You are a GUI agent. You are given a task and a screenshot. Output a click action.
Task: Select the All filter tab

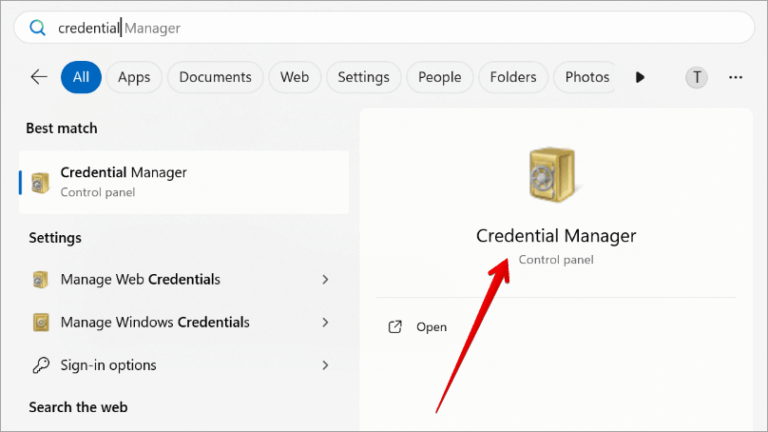point(81,77)
